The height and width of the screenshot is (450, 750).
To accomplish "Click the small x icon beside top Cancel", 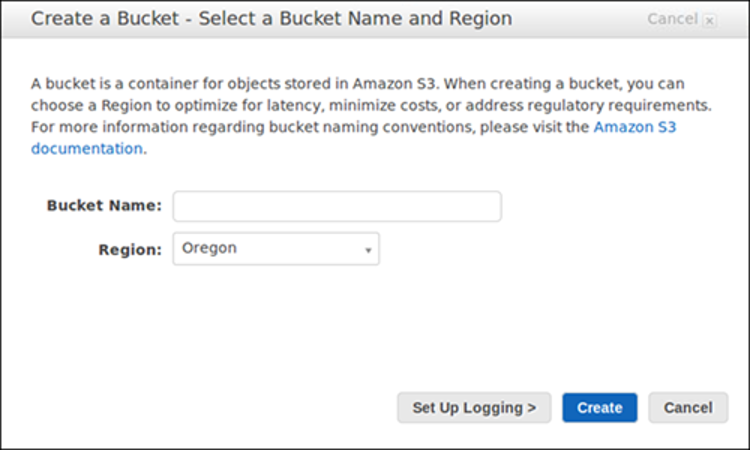I will 710,21.
